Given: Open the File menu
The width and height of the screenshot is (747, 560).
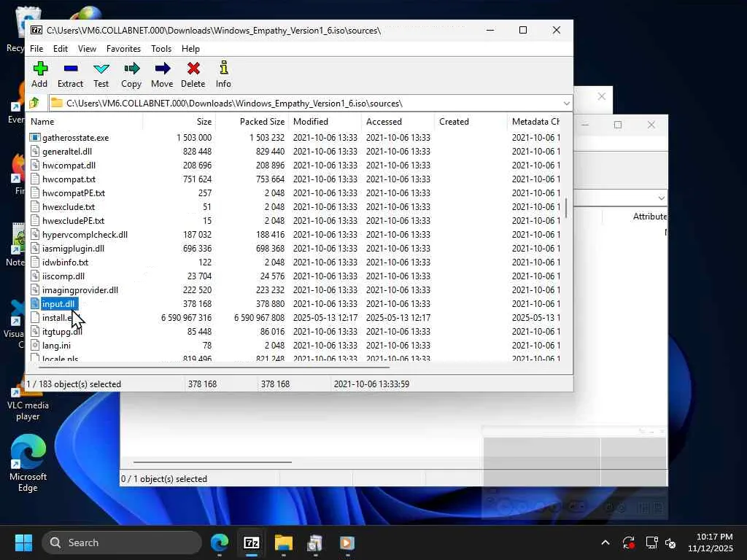Looking at the screenshot, I should click(36, 49).
